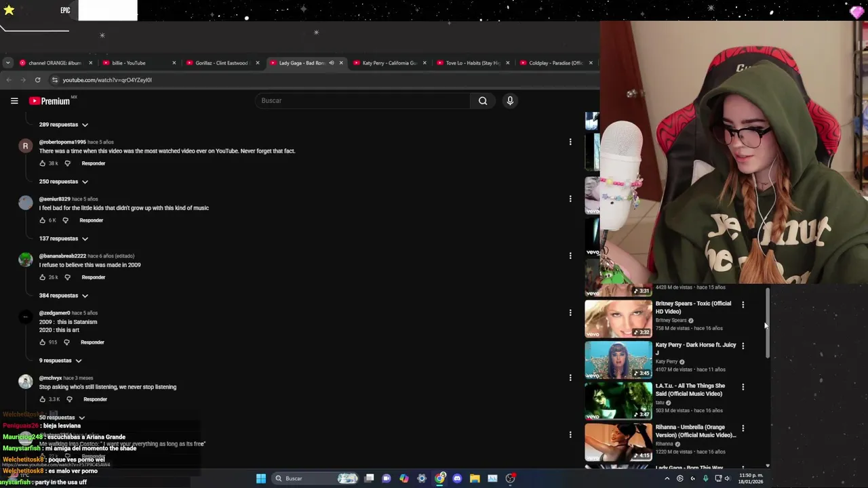Open @bananabreab2222 channel link
Screen dimensions: 868x488
coord(62,256)
